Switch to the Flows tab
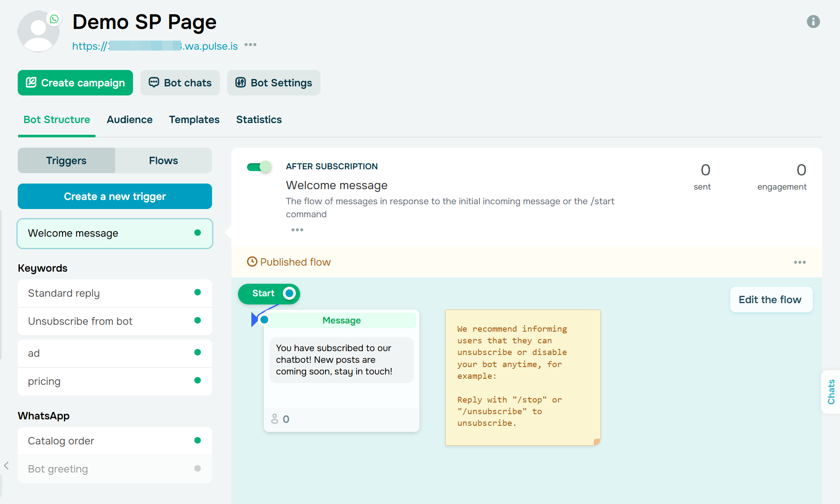This screenshot has width=840, height=504. pos(163,161)
